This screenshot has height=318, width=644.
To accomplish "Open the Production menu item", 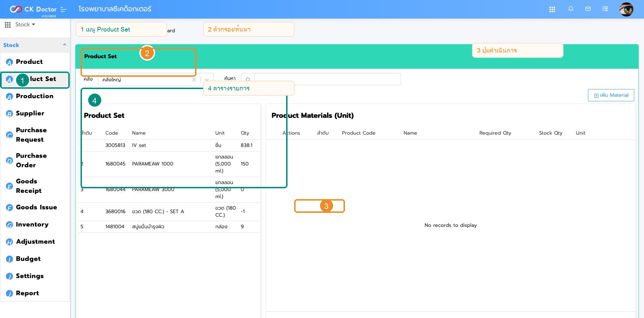I will (x=35, y=96).
